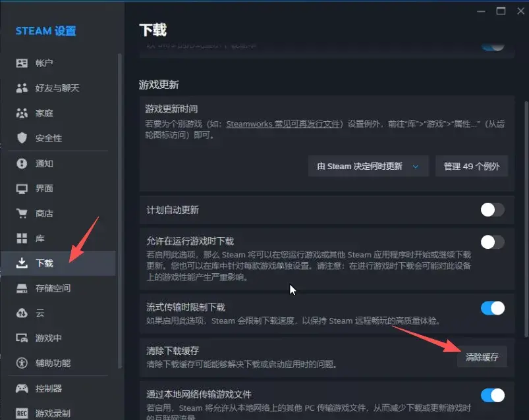Image resolution: width=529 pixels, height=420 pixels.
Task: Disable the 流式传输时限制下载 toggle
Action: click(493, 308)
